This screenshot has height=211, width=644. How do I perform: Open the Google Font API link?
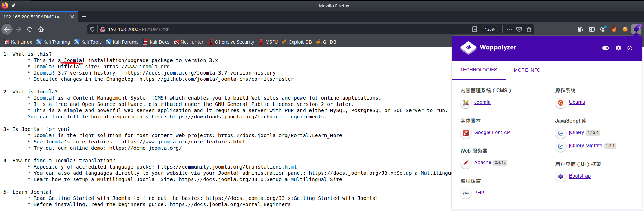pos(493,133)
